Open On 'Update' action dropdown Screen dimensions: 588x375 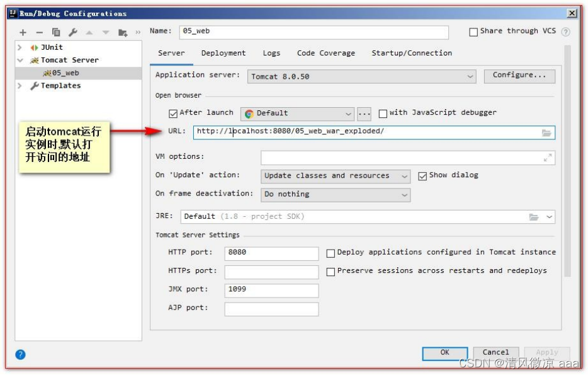pyautogui.click(x=336, y=176)
